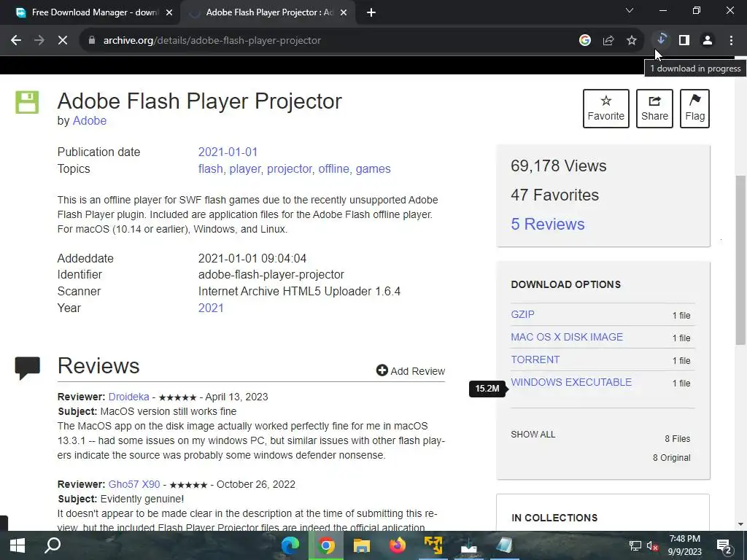This screenshot has height=560, width=747.
Task: Share this page via address bar icon
Action: coord(608,41)
